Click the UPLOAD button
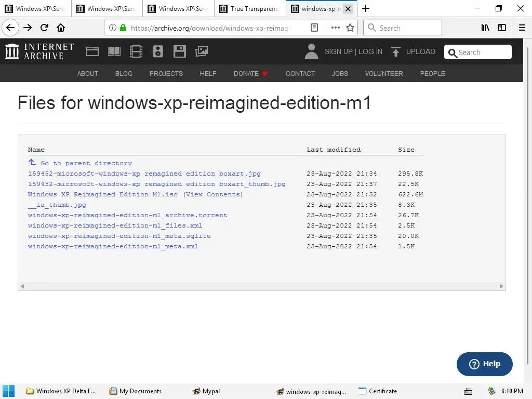Viewport: 532px width, 399px height. pyautogui.click(x=413, y=51)
